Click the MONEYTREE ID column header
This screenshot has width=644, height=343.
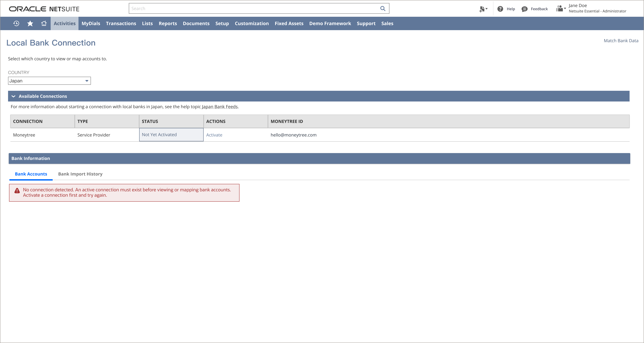pos(449,121)
